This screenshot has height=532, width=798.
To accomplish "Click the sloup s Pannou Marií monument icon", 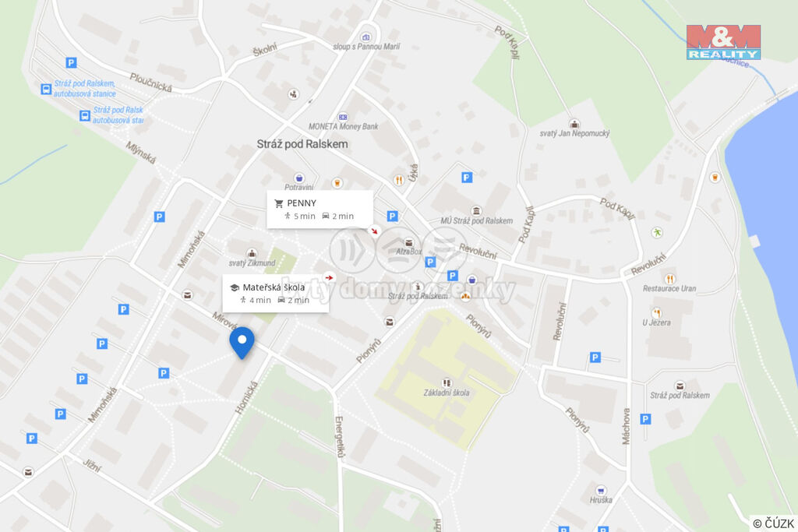I will click(365, 37).
